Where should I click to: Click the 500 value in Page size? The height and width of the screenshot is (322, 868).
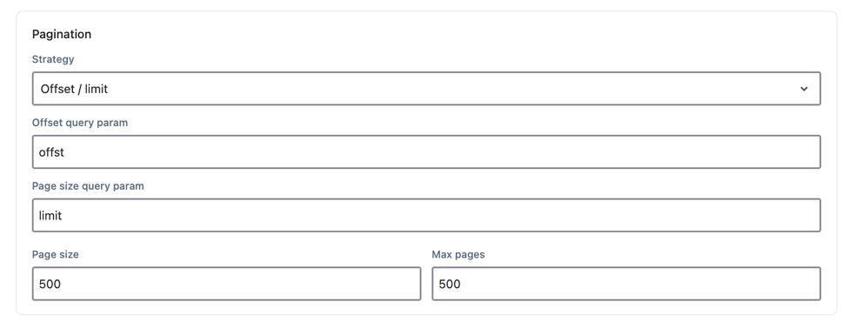coord(50,285)
